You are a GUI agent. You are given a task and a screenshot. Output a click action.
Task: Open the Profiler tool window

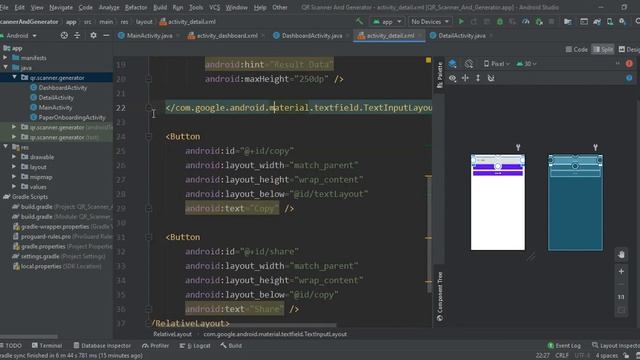156,346
